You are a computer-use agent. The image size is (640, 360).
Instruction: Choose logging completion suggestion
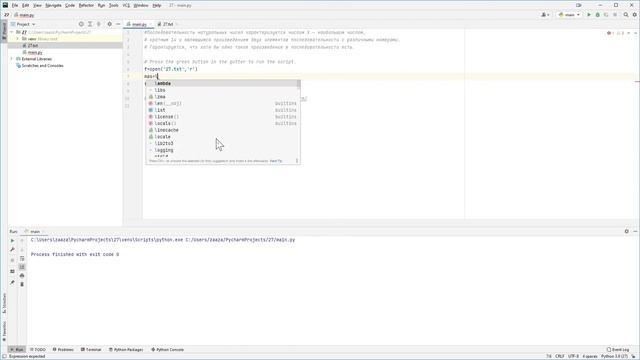pyautogui.click(x=222, y=150)
